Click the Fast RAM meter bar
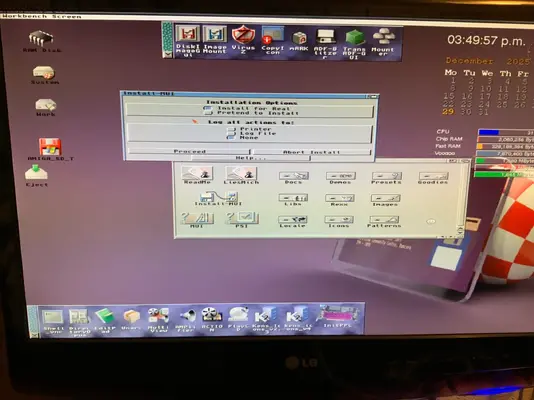This screenshot has height=400, width=534. (505, 146)
